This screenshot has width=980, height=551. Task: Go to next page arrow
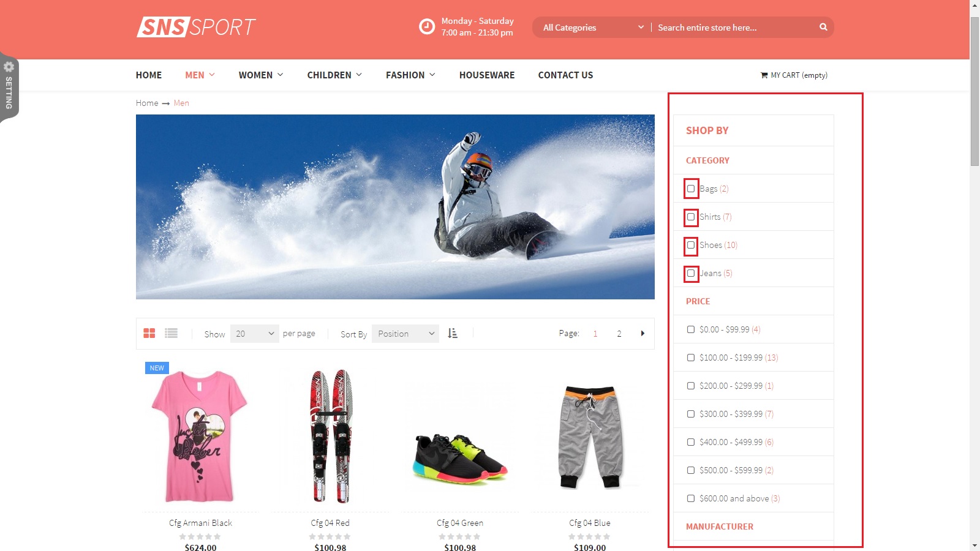(643, 333)
